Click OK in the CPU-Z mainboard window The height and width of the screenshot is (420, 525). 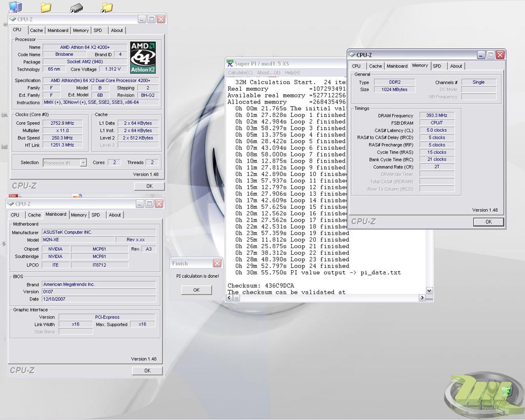pyautogui.click(x=147, y=371)
